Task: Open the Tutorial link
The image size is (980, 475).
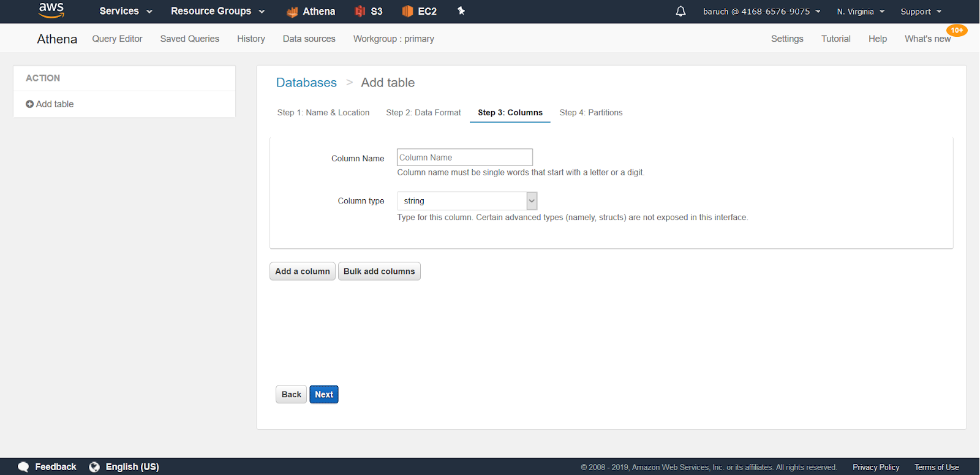Action: [x=836, y=39]
